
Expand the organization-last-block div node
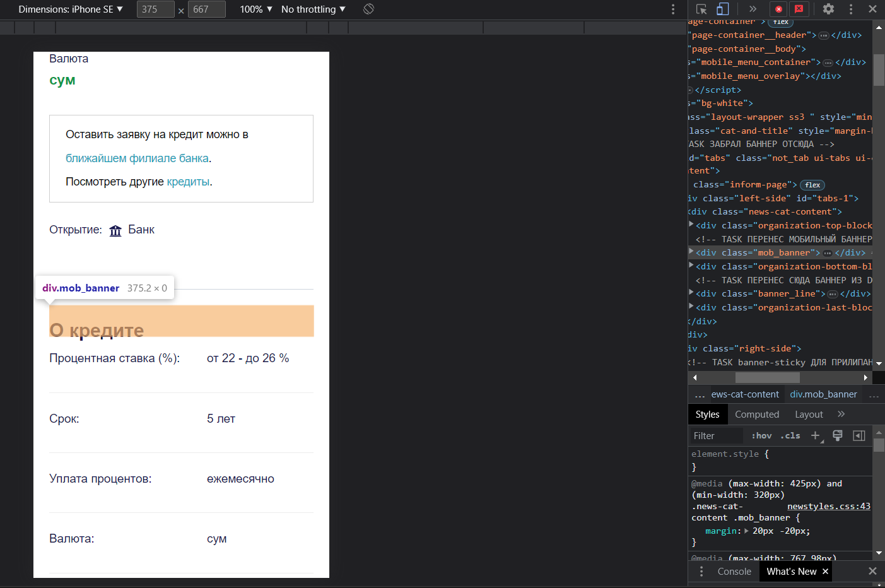point(691,307)
